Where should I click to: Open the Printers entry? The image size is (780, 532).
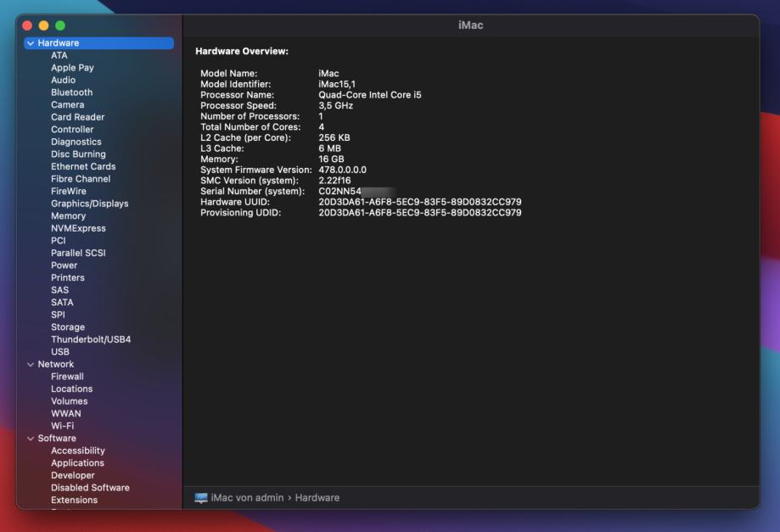(x=68, y=278)
